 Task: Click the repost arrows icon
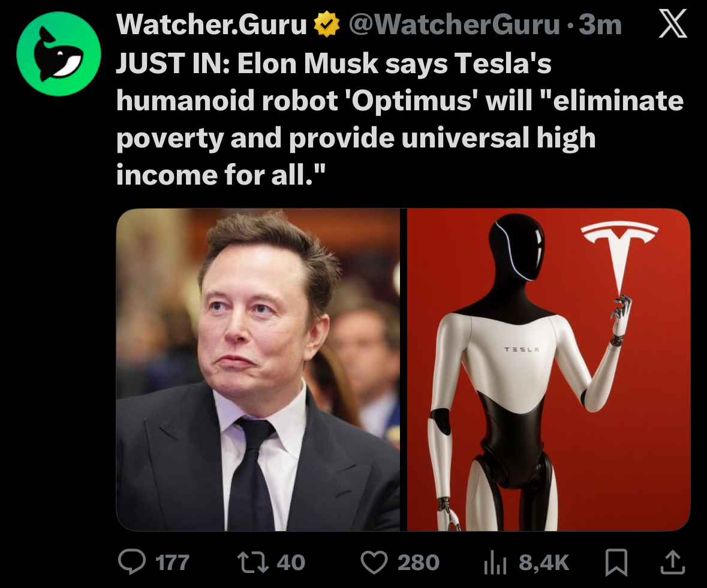pos(252,562)
